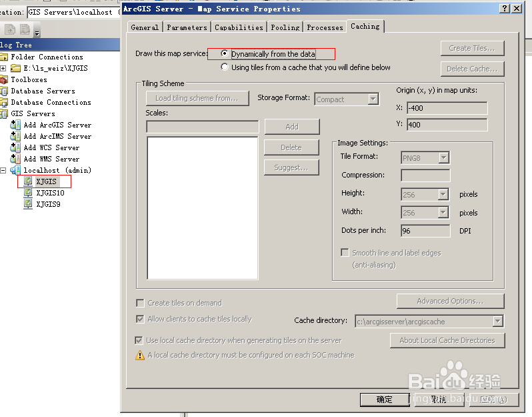
Task: Click Load tiling scheme from button
Action: point(197,98)
